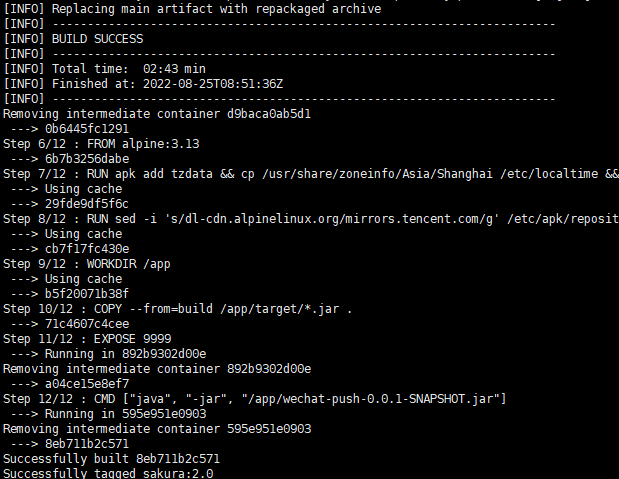Click Step 6/12 FROM alpine:3.13 line
The height and width of the screenshot is (479, 619).
[x=101, y=144]
